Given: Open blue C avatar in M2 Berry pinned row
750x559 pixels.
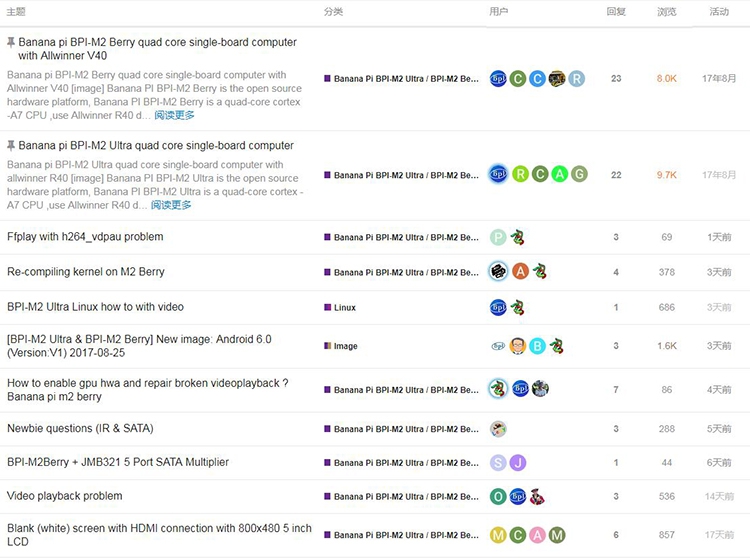Looking at the screenshot, I should pyautogui.click(x=537, y=78).
